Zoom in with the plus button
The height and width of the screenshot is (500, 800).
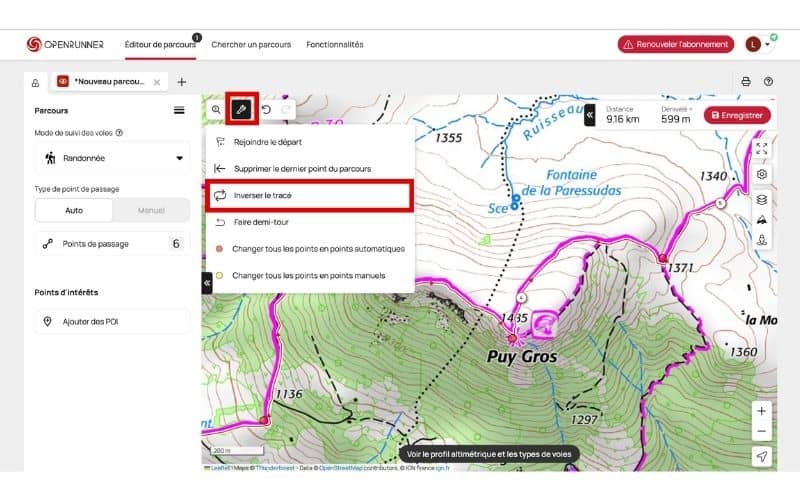tap(762, 411)
